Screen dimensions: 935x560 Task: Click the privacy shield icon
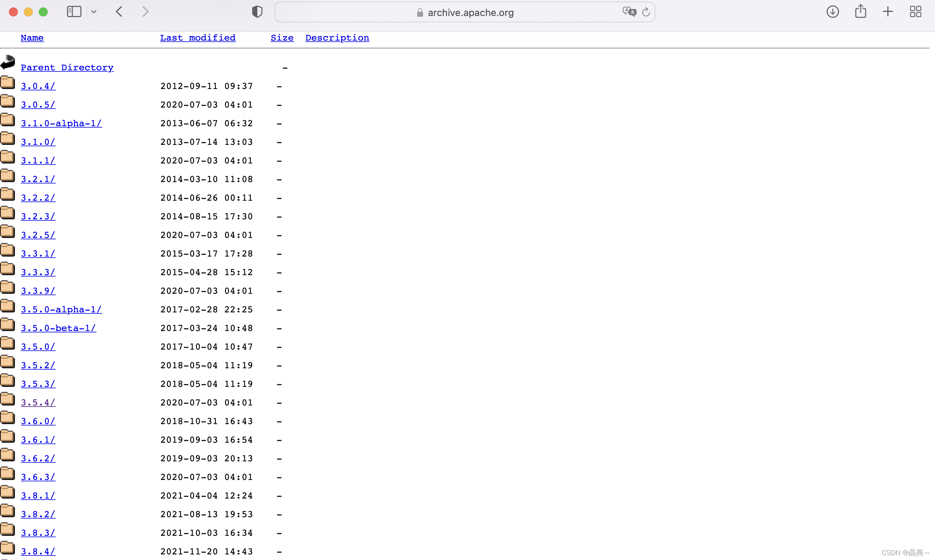pos(257,12)
